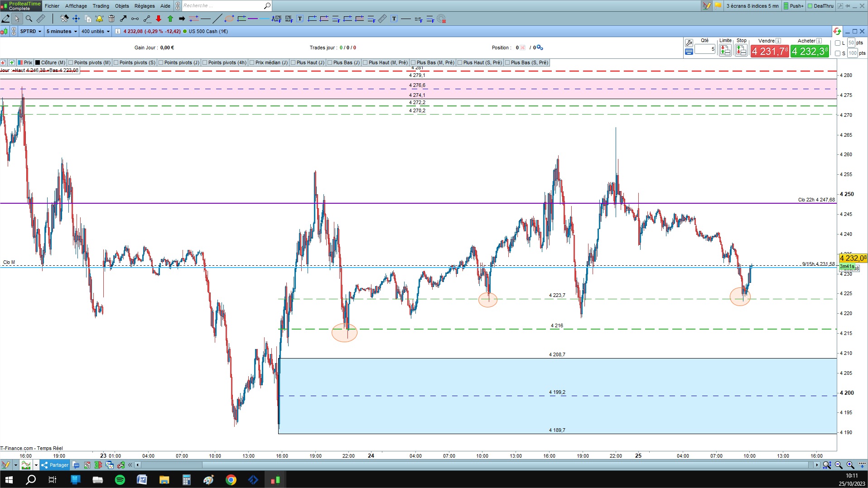Select the red down arrow drawing tool
This screenshot has height=488, width=868.
(x=159, y=19)
